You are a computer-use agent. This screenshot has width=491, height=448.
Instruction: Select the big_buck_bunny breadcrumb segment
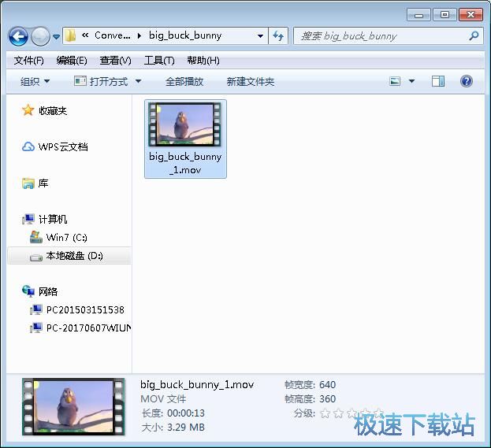click(x=185, y=35)
